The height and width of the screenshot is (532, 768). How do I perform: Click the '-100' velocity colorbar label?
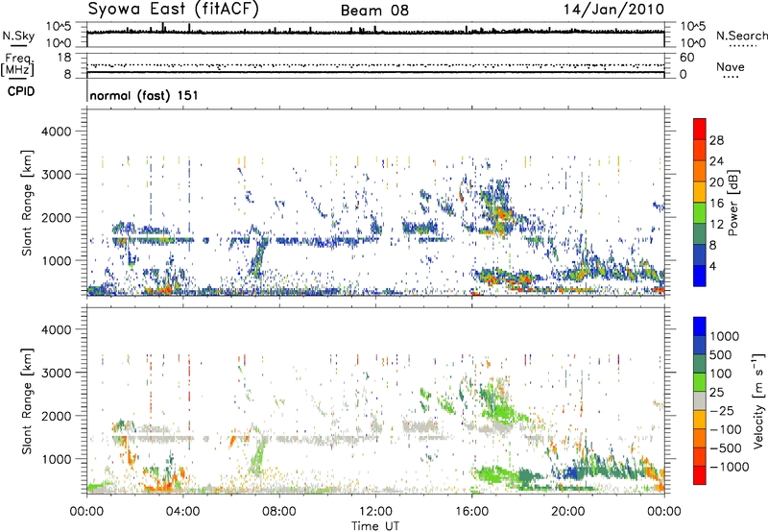pyautogui.click(x=726, y=429)
